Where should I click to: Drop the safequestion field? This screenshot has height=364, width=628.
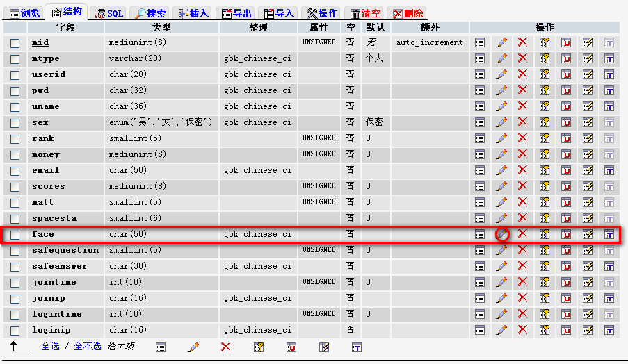coord(522,250)
